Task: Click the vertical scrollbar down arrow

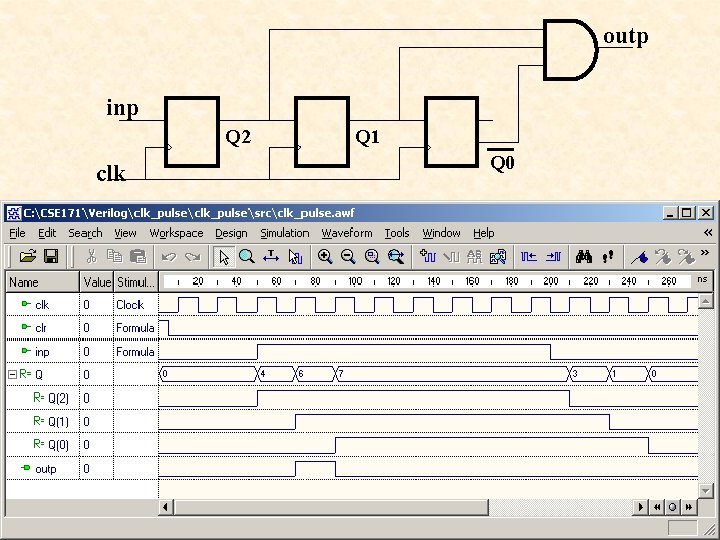Action: point(705,490)
